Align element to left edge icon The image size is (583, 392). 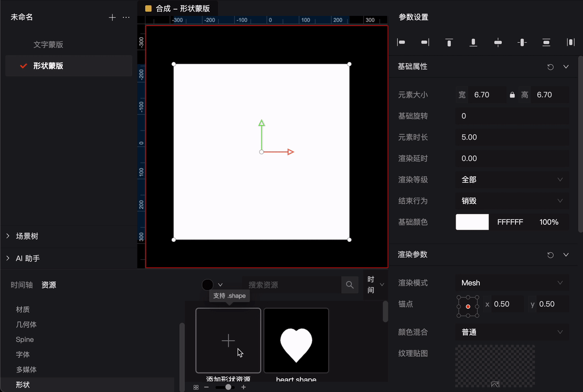click(x=401, y=42)
